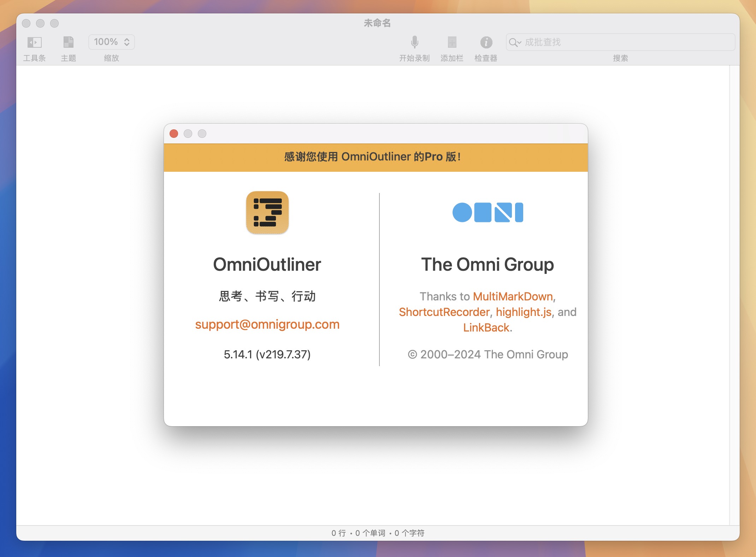
Task: Click the 开始录制 microphone icon
Action: click(414, 42)
